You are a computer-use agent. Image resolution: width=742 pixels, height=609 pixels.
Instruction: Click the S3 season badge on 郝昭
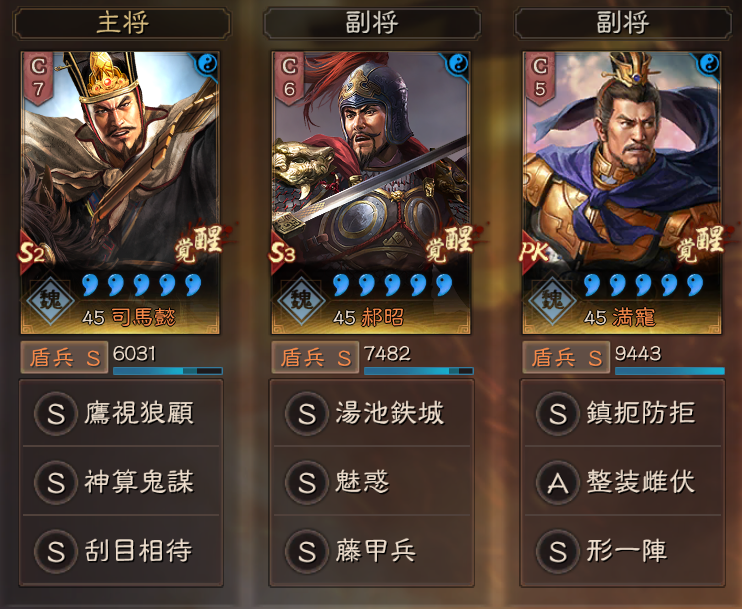282,253
